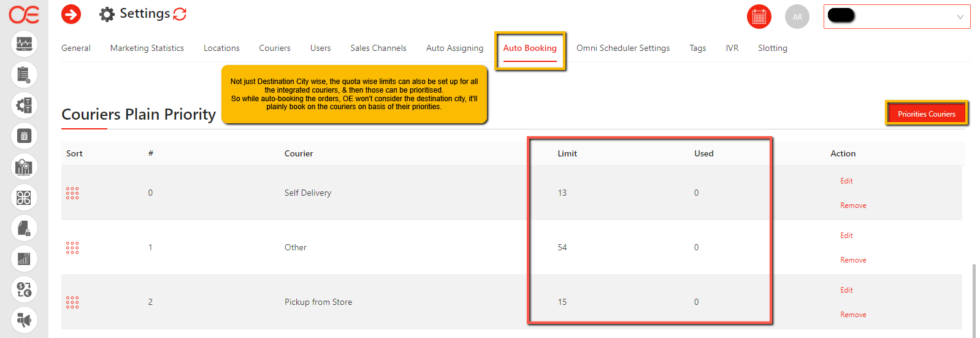980x338 pixels.
Task: Click the refresh icon beside Settings
Action: [x=180, y=14]
